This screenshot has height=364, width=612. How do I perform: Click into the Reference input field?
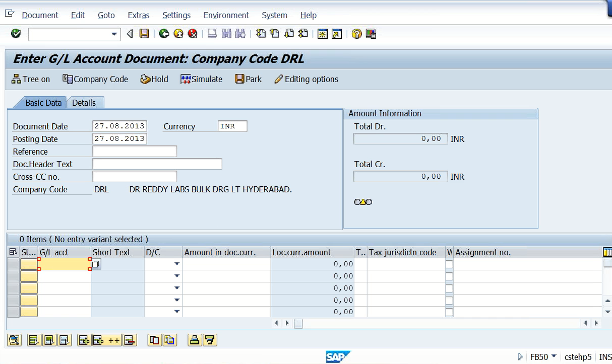135,152
